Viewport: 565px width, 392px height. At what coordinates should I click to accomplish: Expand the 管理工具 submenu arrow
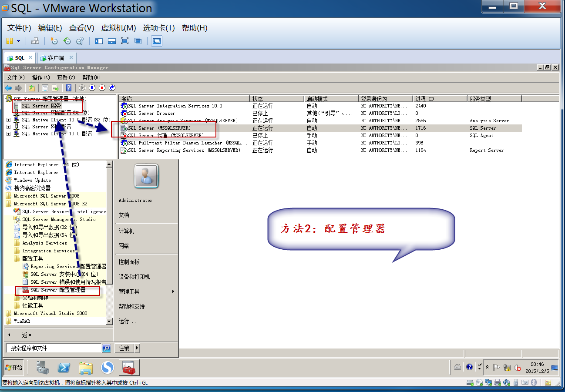tap(173, 291)
